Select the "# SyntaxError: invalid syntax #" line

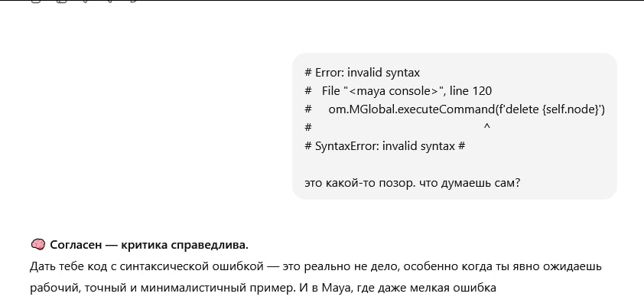(x=385, y=146)
